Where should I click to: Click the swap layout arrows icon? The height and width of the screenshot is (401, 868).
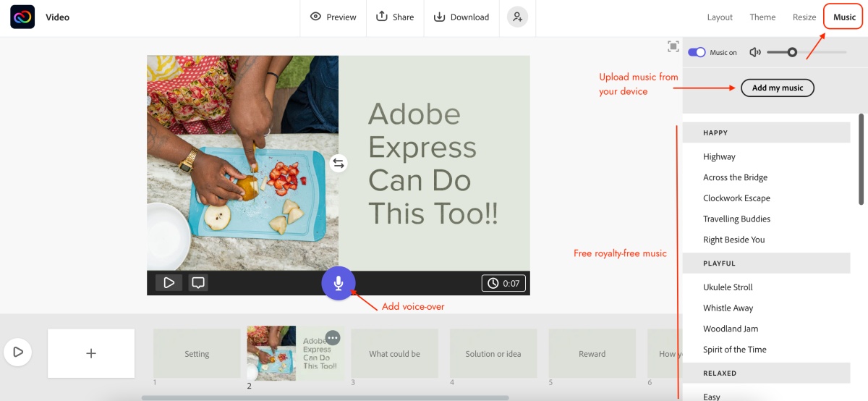coord(339,163)
